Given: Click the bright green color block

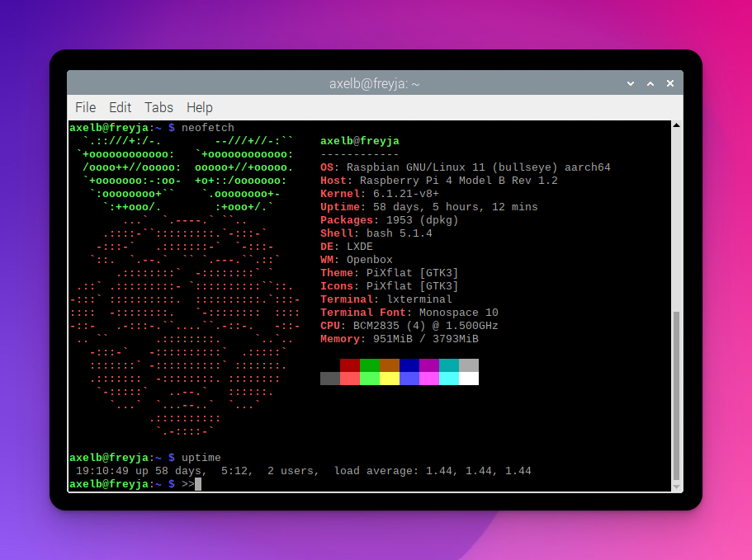Looking at the screenshot, I should pos(369,379).
